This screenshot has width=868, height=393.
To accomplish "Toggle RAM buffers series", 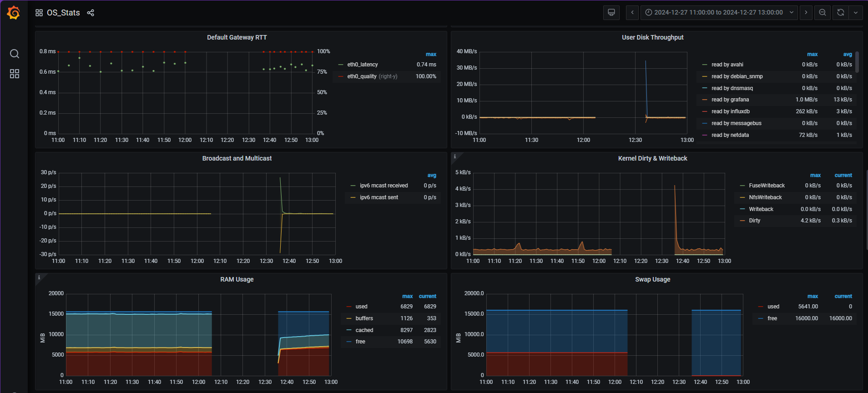I will (x=364, y=318).
